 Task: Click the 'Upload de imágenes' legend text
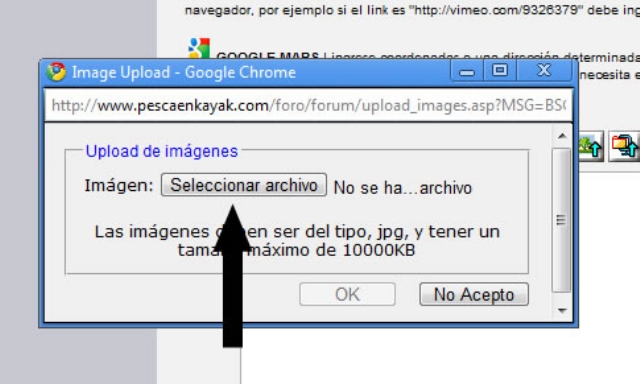pos(162,151)
